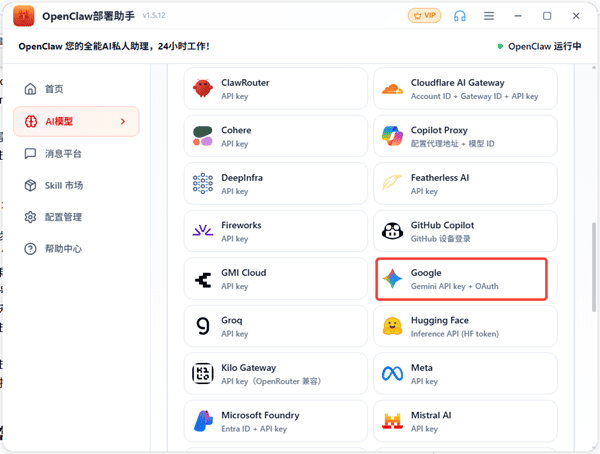Click the provider list vertical scrollbar
Image resolution: width=600 pixels, height=454 pixels.
click(593, 267)
